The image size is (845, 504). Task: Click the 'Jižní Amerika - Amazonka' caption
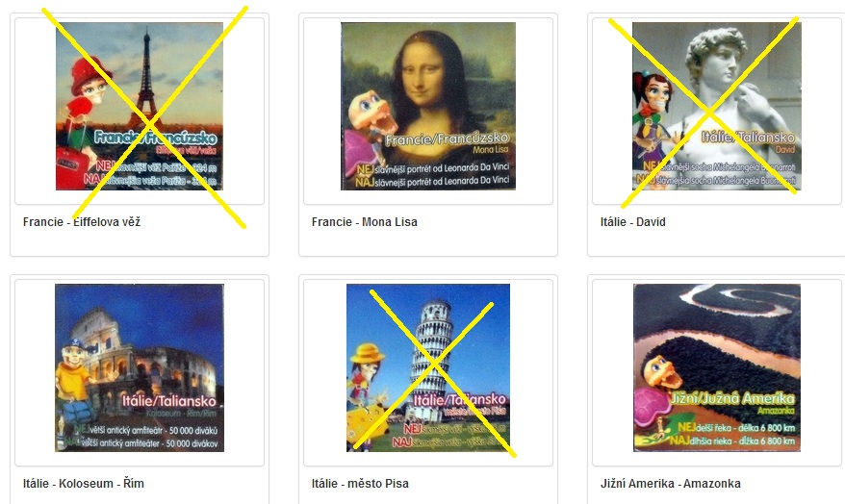pos(671,484)
